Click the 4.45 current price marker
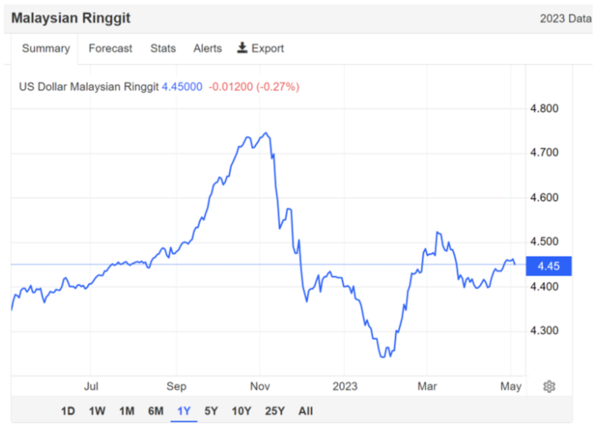The height and width of the screenshot is (431, 600). point(547,266)
